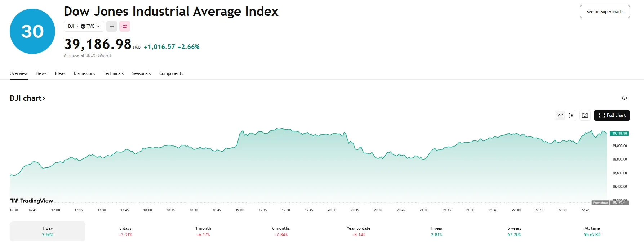Switch chart to area style
Image resolution: width=644 pixels, height=251 pixels.
tap(560, 115)
